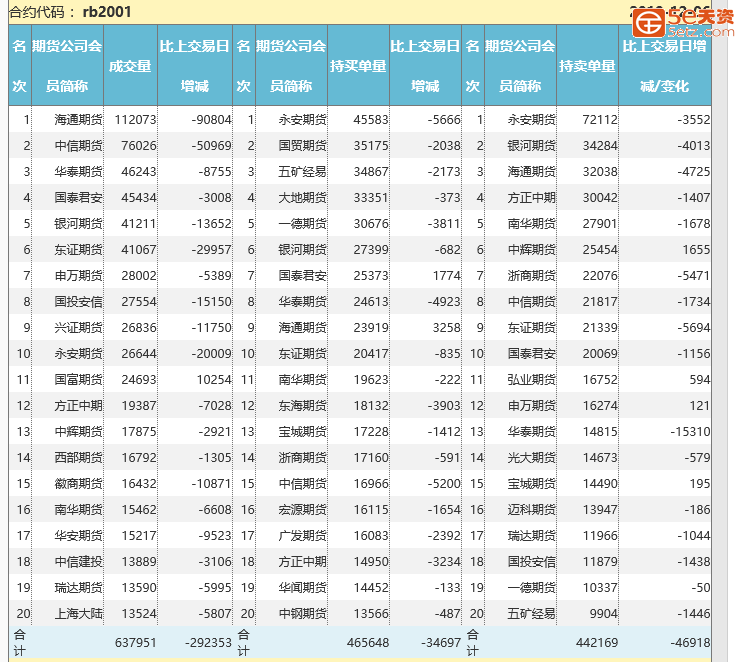The image size is (740, 662).
Task: Click volume value 45434
Action: click(139, 198)
